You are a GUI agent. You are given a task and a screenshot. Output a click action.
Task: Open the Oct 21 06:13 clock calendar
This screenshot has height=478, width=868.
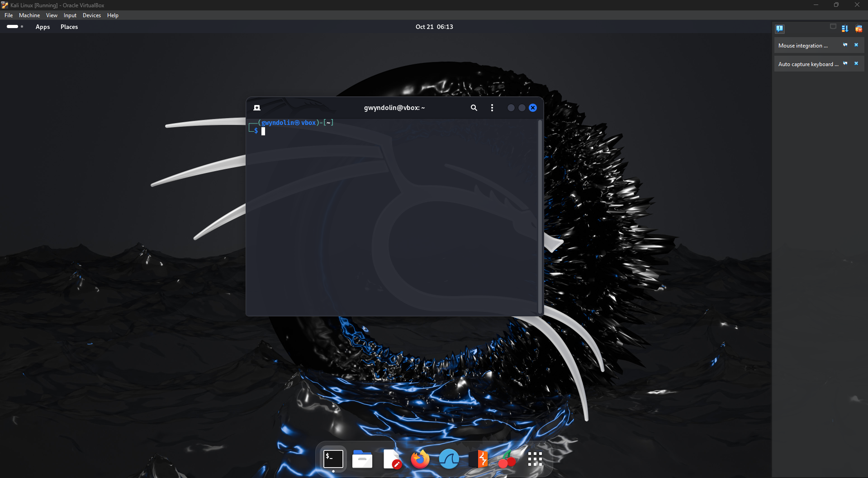(434, 27)
